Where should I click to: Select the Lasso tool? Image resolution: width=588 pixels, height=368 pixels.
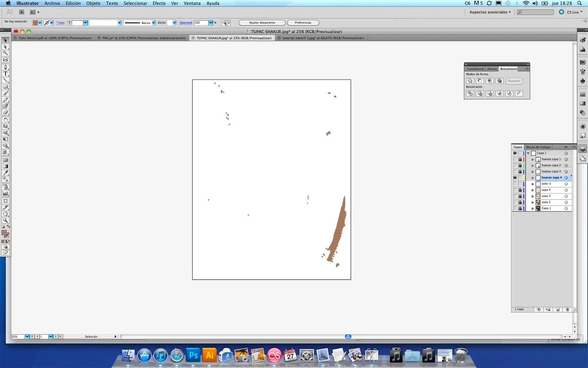pos(6,60)
